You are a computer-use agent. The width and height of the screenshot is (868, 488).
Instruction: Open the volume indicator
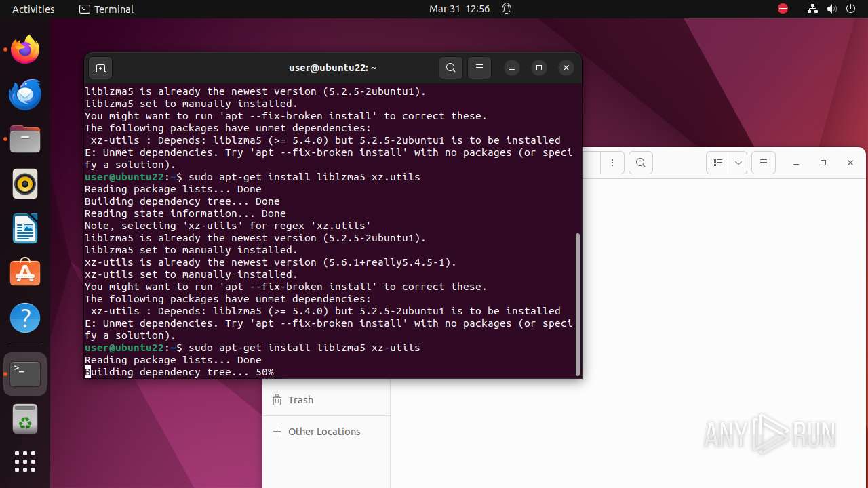tap(832, 9)
